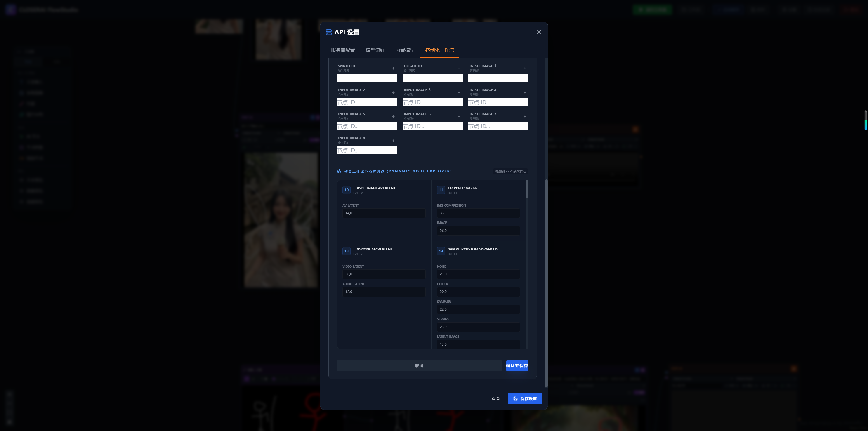Click the plus icon beside WIDTH_ID
The image size is (868, 431).
tap(393, 68)
